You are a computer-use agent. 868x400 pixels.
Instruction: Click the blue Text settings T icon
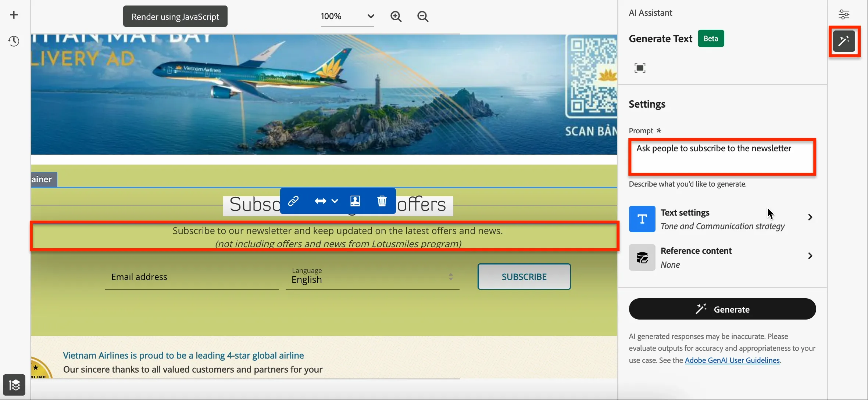tap(642, 219)
